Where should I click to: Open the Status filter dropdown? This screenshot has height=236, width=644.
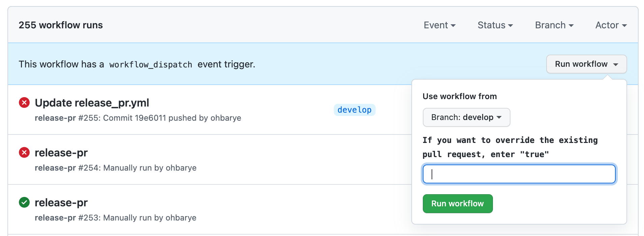[495, 25]
